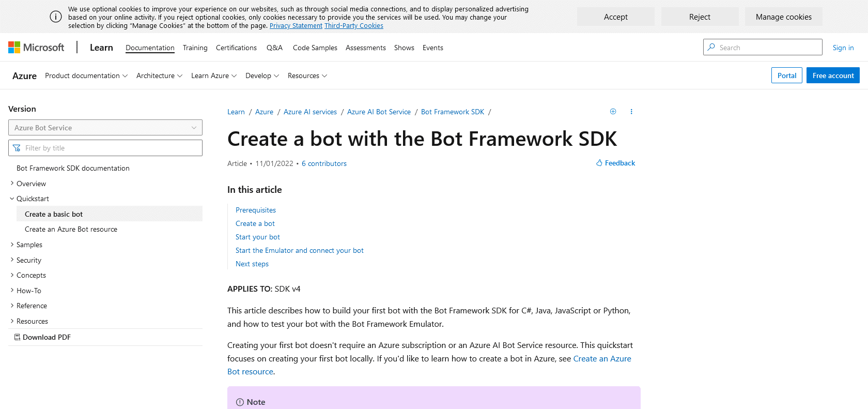868x409 pixels.
Task: Open the Create an Azure Bot resource inline link
Action: pyautogui.click(x=602, y=358)
